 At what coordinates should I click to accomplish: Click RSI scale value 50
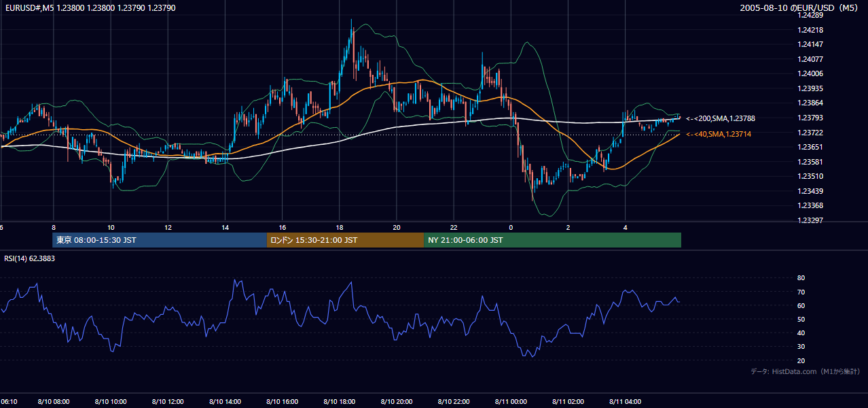pos(801,320)
